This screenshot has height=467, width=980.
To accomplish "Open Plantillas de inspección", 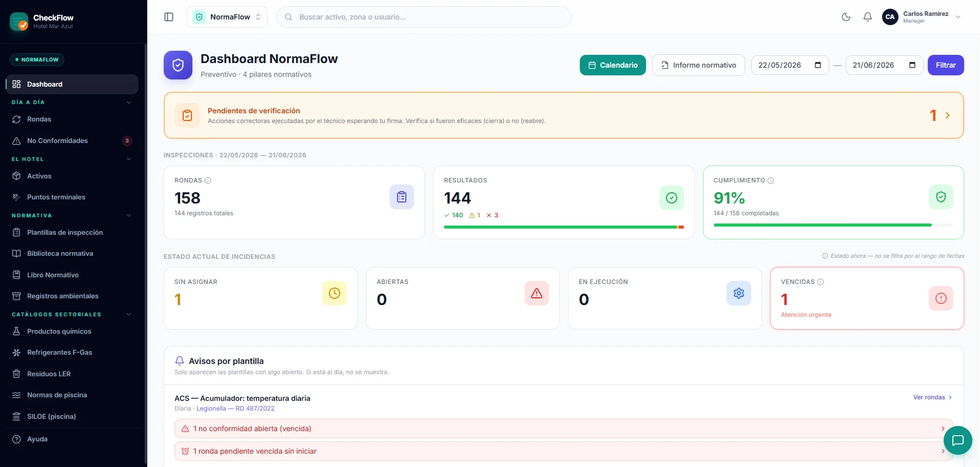I will point(72,232).
